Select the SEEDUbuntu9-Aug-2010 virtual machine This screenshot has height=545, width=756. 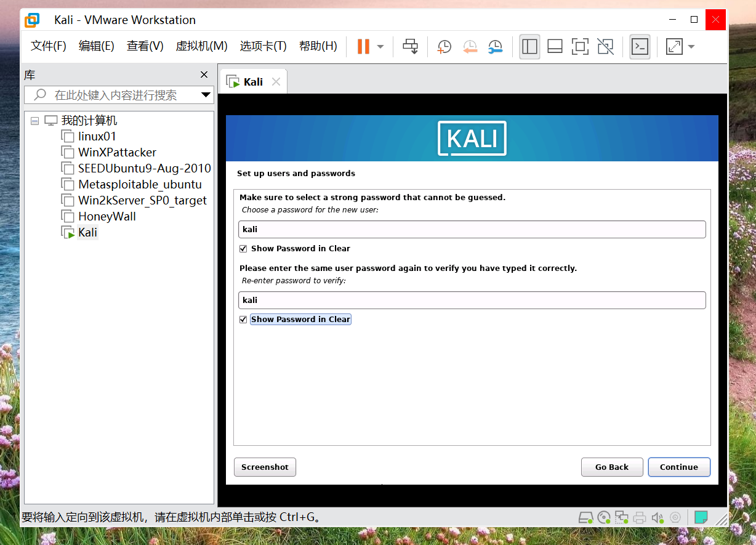(x=145, y=169)
